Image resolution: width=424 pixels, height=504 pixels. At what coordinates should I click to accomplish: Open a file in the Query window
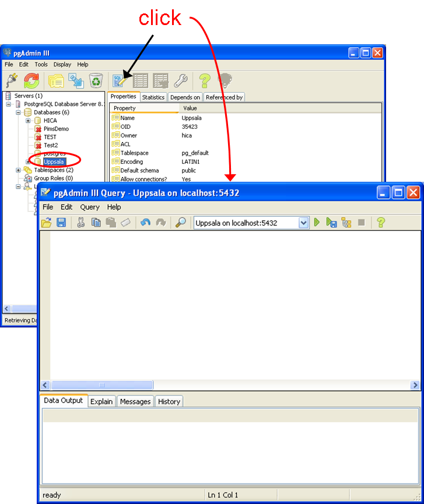(x=47, y=223)
